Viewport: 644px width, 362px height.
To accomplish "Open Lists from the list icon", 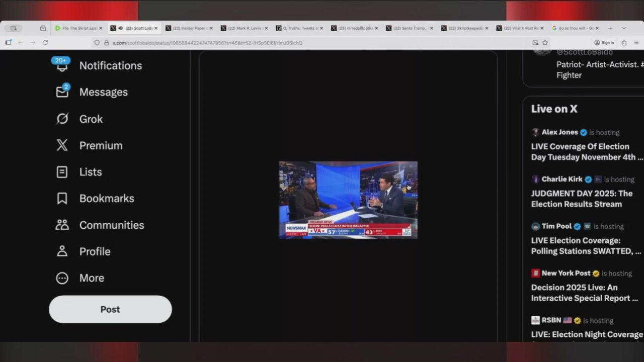I will tap(61, 172).
